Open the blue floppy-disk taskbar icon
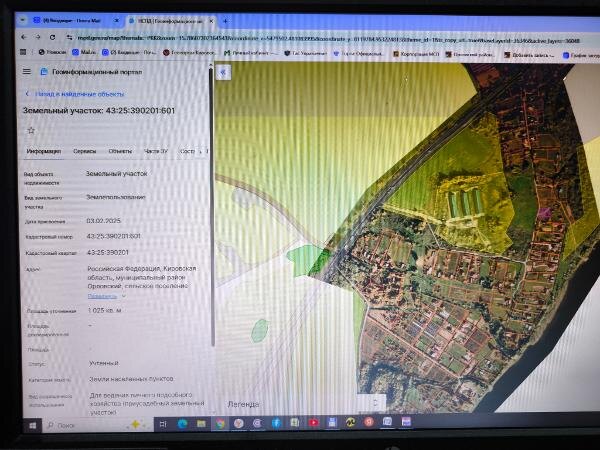Viewport: 600px width, 450px height. (332, 422)
